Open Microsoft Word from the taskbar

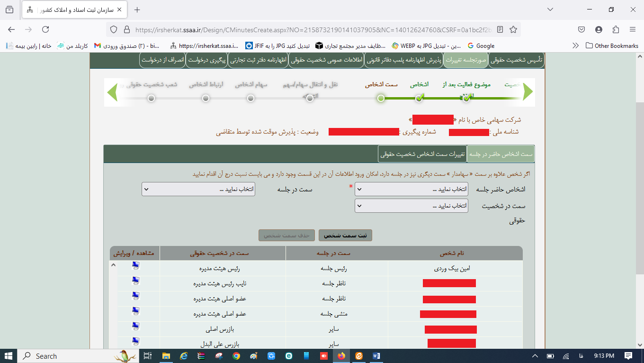coord(376,356)
